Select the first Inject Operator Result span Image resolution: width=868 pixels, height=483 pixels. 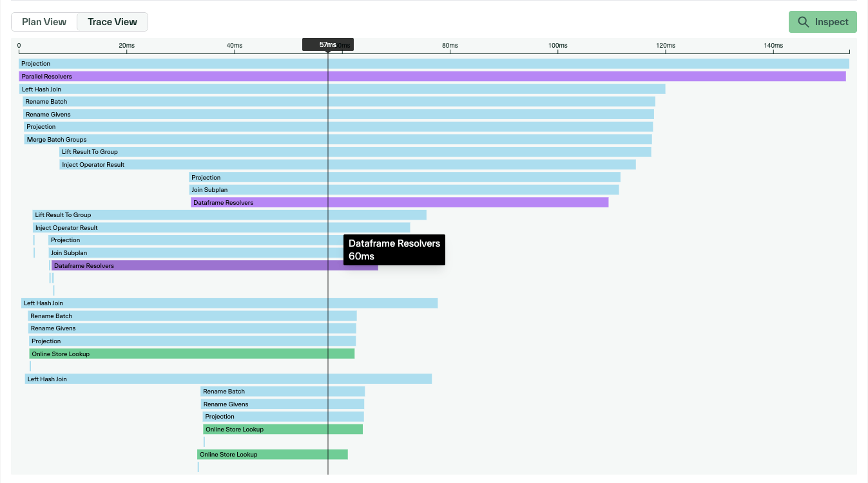(x=347, y=165)
